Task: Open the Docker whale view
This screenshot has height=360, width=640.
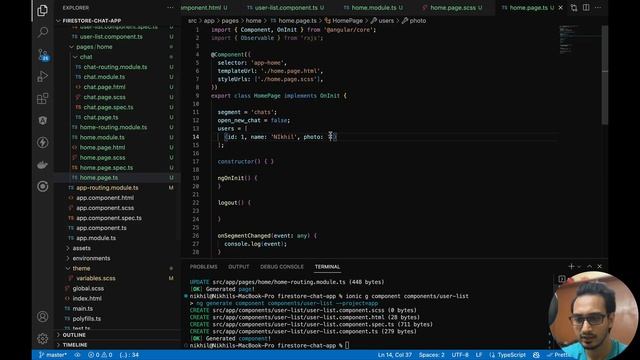Action: pos(42,164)
